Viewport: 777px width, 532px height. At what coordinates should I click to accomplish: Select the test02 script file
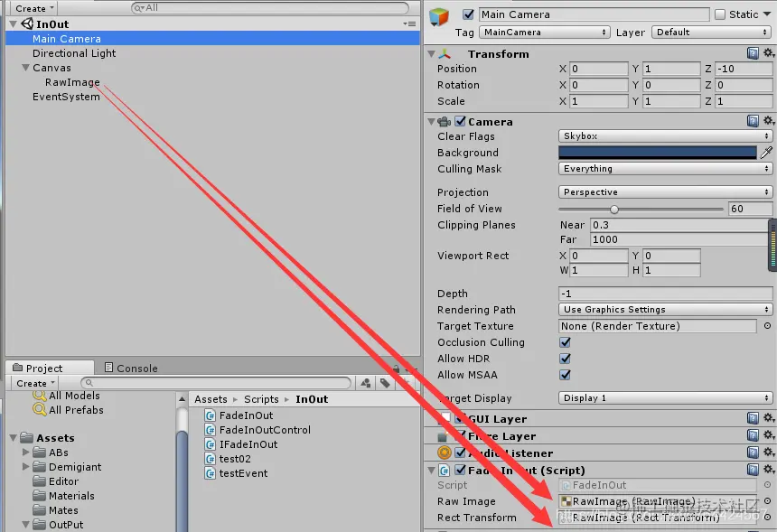tap(228, 459)
